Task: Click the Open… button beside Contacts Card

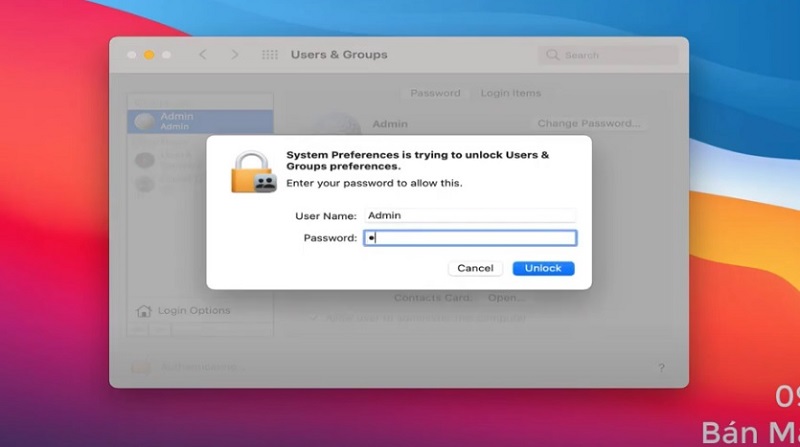Action: pyautogui.click(x=506, y=298)
